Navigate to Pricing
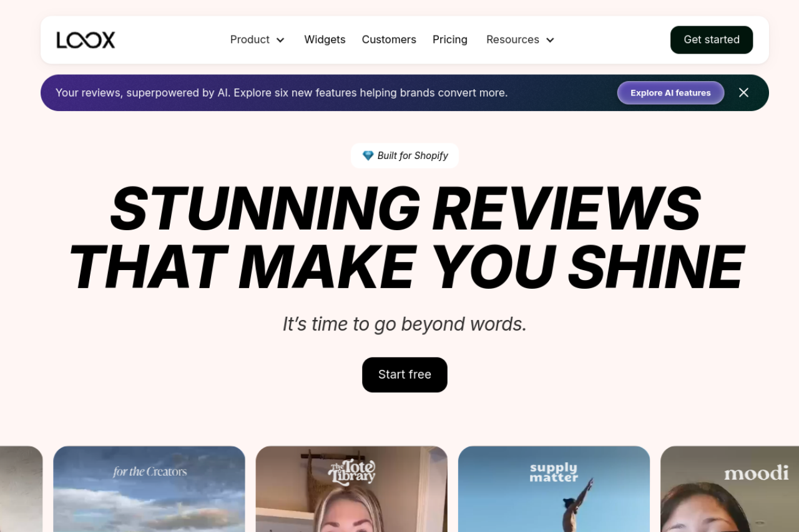This screenshot has width=799, height=532. 450,40
